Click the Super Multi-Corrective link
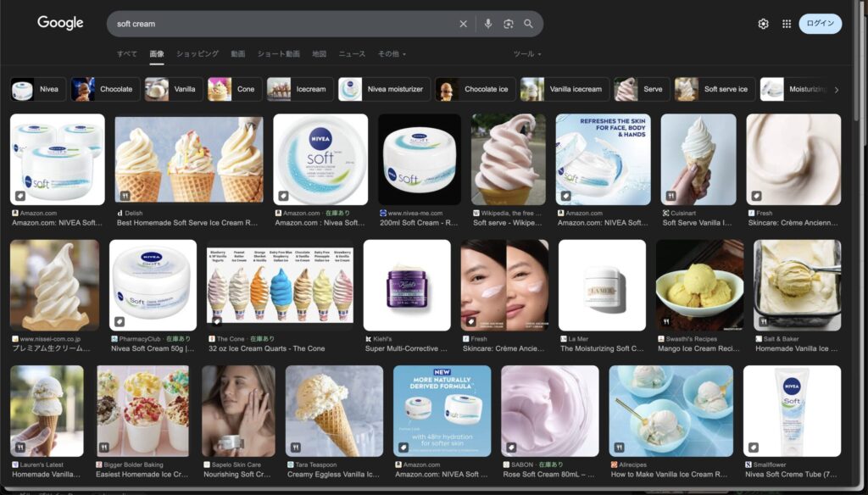This screenshot has width=868, height=495. 406,348
